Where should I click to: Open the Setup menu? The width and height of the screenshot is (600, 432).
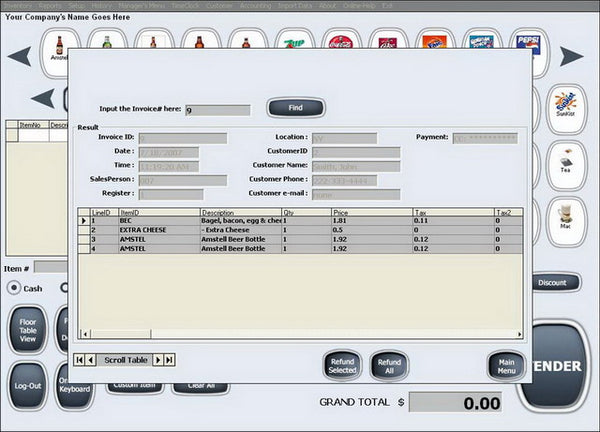(77, 6)
